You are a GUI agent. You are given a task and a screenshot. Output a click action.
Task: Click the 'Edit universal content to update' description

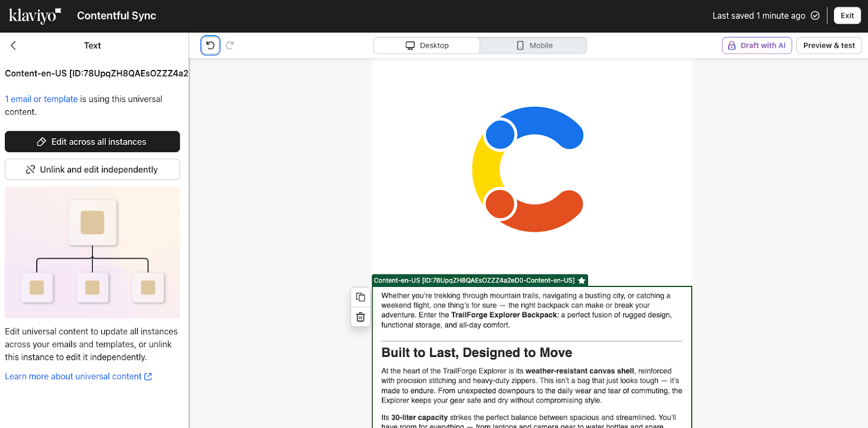(x=91, y=344)
